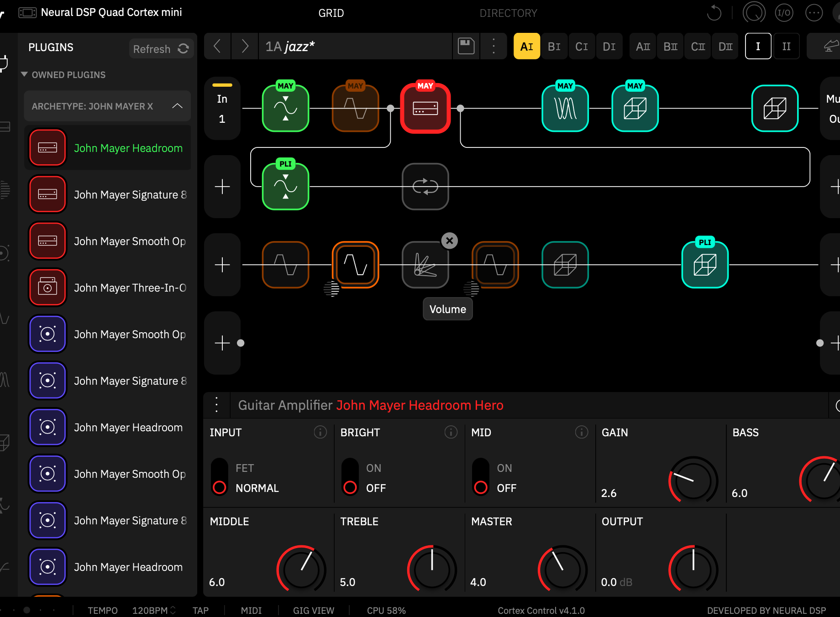Toggle the MID on/off switch

coord(481,477)
